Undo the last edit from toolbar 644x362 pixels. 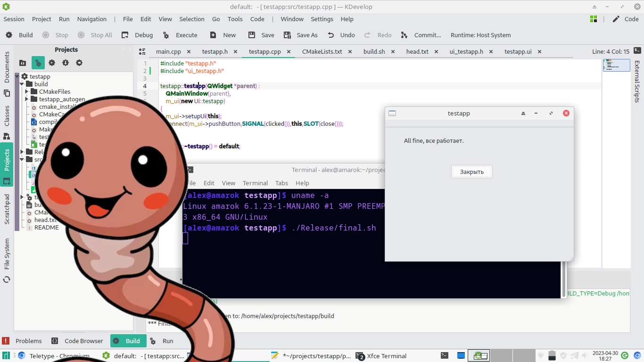coord(341,35)
